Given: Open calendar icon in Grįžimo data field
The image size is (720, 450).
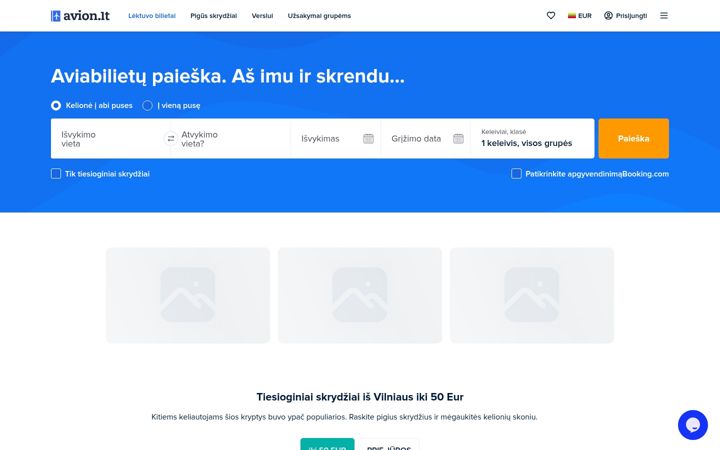Looking at the screenshot, I should [458, 139].
